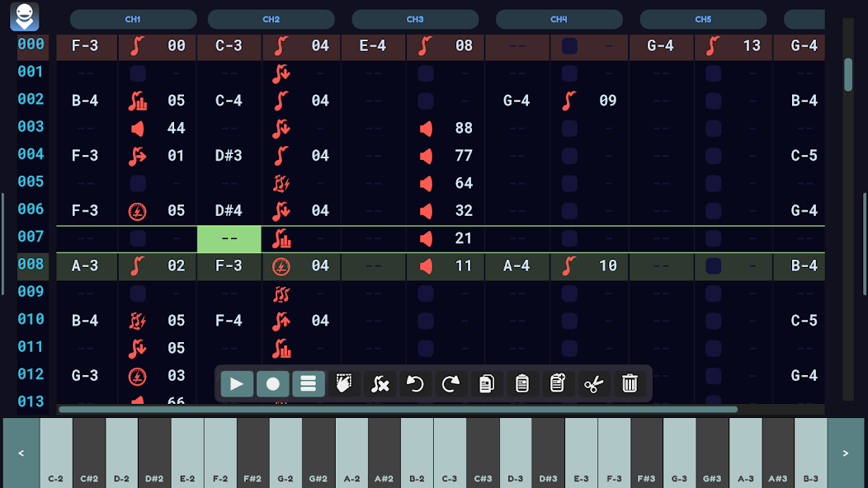Copy the selection with the copy icon

486,383
